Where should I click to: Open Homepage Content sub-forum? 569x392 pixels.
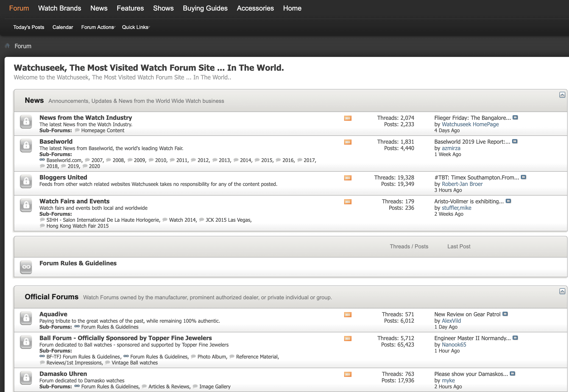coord(103,130)
